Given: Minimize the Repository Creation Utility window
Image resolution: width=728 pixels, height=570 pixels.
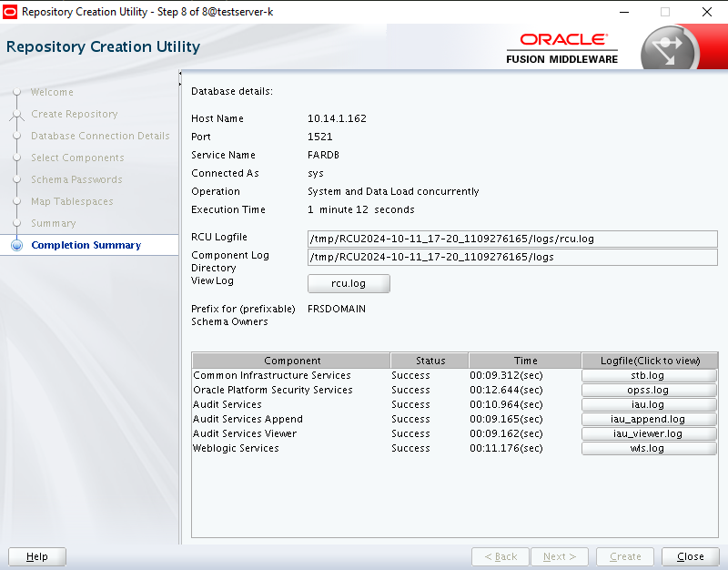Looking at the screenshot, I should (x=624, y=12).
